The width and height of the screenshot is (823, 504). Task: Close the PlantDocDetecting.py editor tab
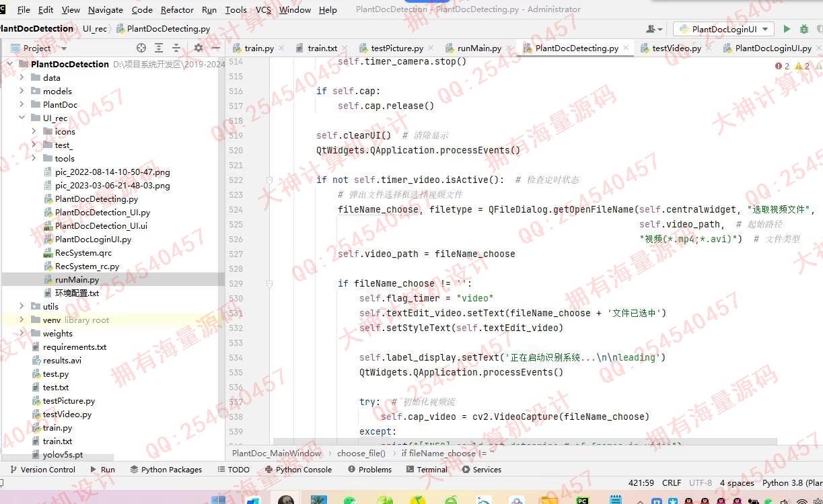[626, 48]
